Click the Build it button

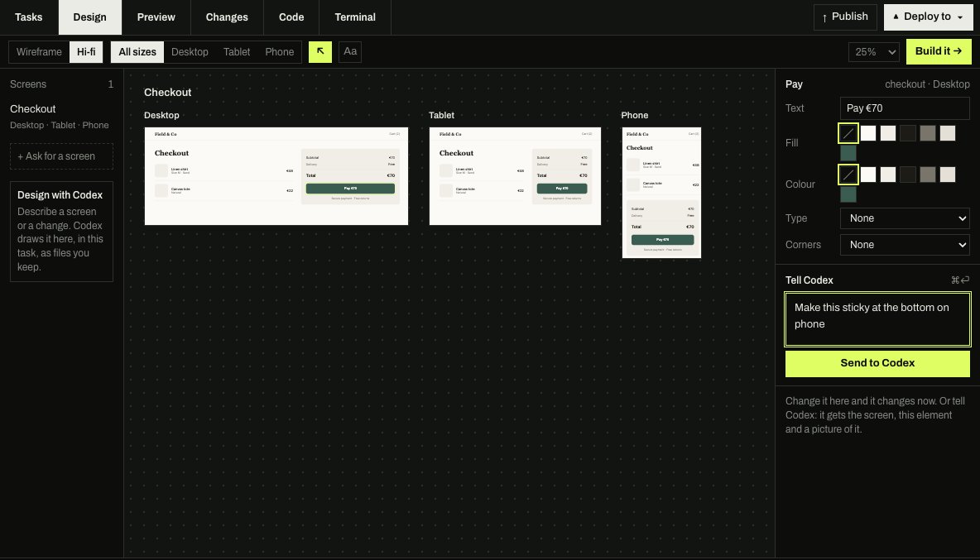click(939, 51)
